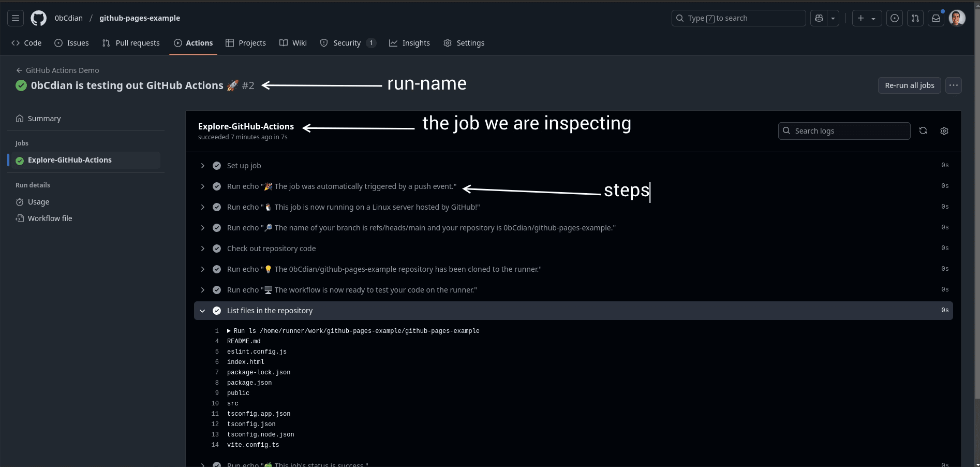Screen dimensions: 980x467
Task: Click the README.md log line
Action: coord(244,341)
